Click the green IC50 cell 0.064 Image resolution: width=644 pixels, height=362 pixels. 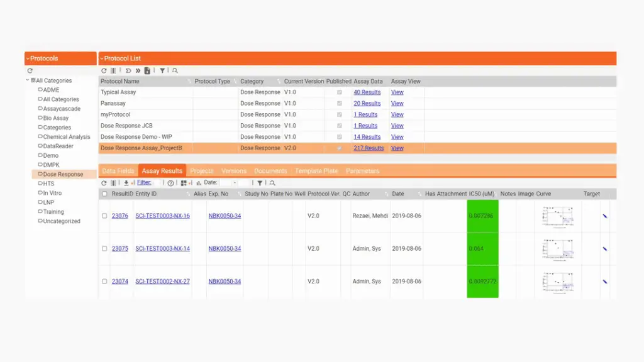pos(482,249)
